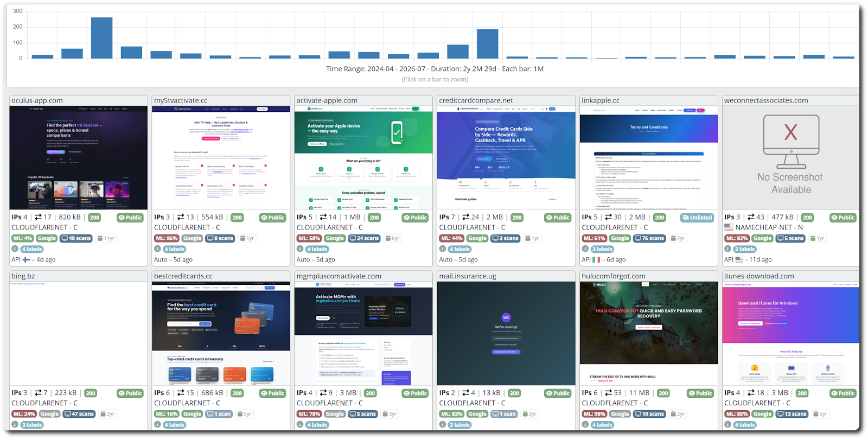This screenshot has height=439, width=868.
Task: Click the 200 status badge on bestcreditcards.cc
Action: coord(237,393)
